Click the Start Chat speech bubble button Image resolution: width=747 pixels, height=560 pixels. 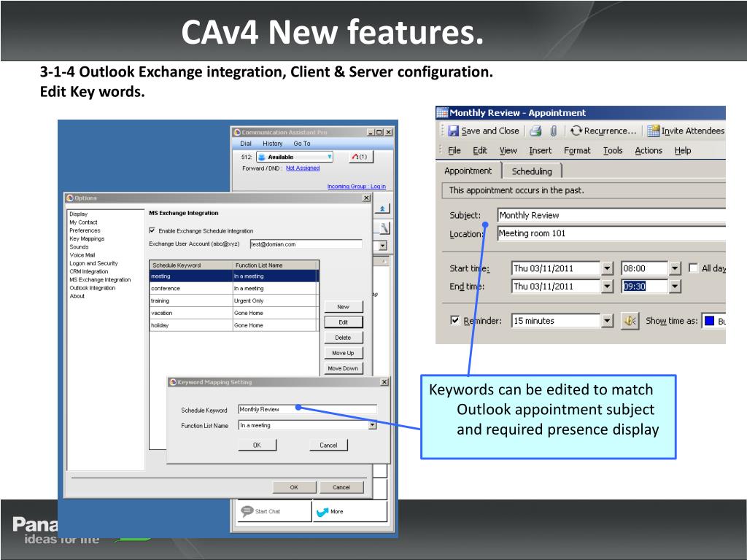pyautogui.click(x=274, y=511)
